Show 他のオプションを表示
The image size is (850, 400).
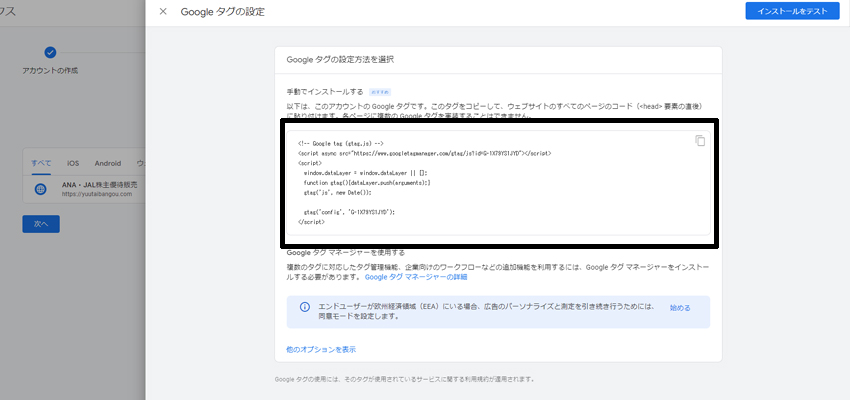[321, 350]
